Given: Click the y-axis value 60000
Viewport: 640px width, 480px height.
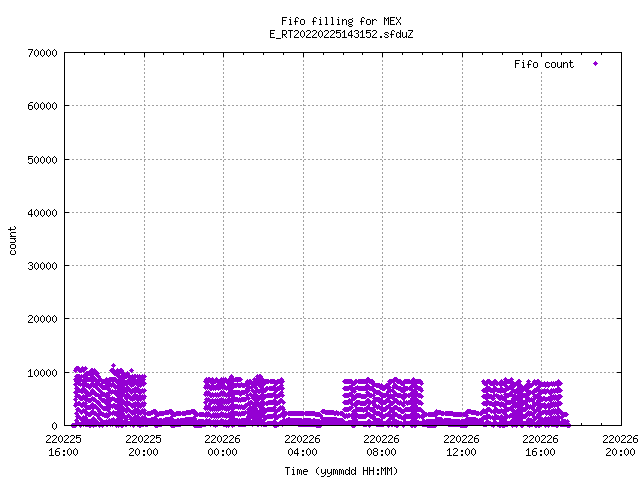Looking at the screenshot, I should 42,106.
